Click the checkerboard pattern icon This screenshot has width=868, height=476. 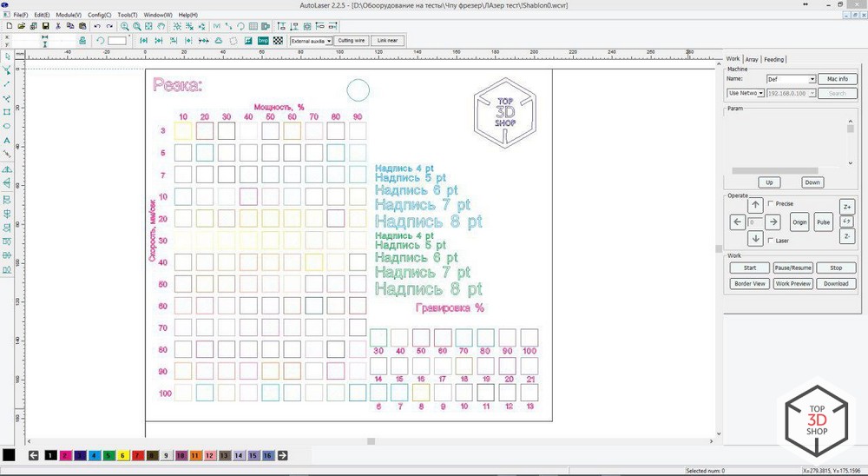click(278, 41)
